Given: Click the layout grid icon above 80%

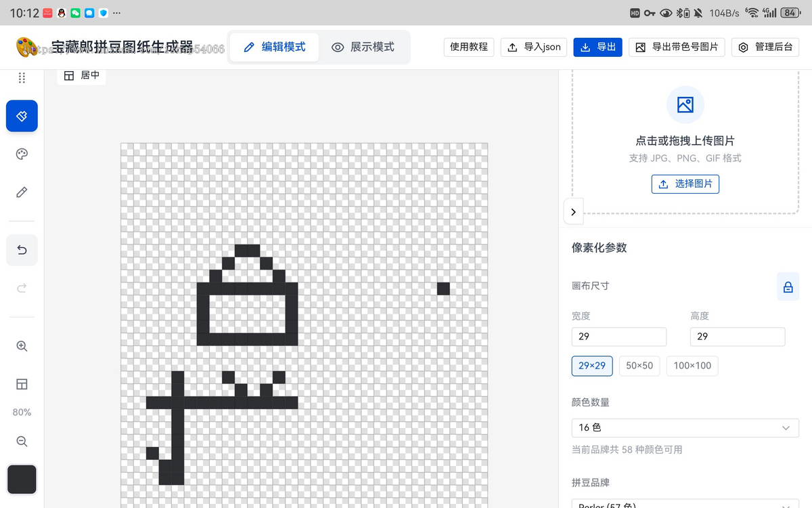Looking at the screenshot, I should pyautogui.click(x=22, y=384).
